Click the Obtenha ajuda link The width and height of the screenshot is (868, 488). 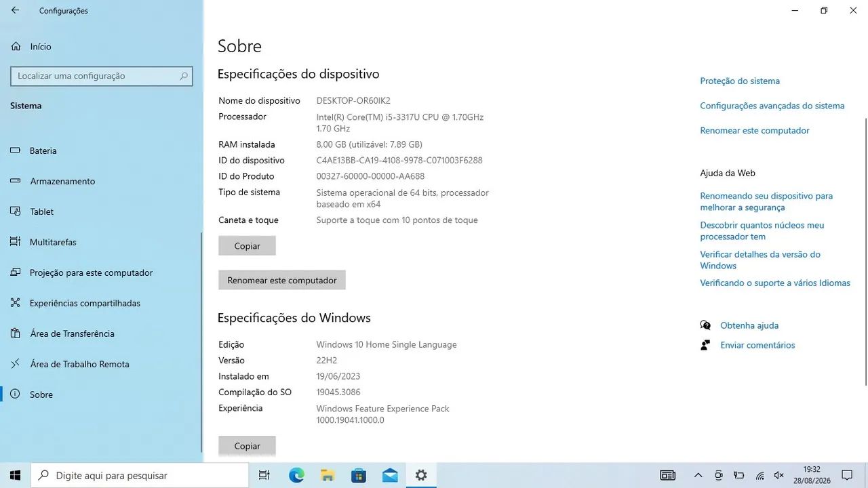pyautogui.click(x=749, y=325)
